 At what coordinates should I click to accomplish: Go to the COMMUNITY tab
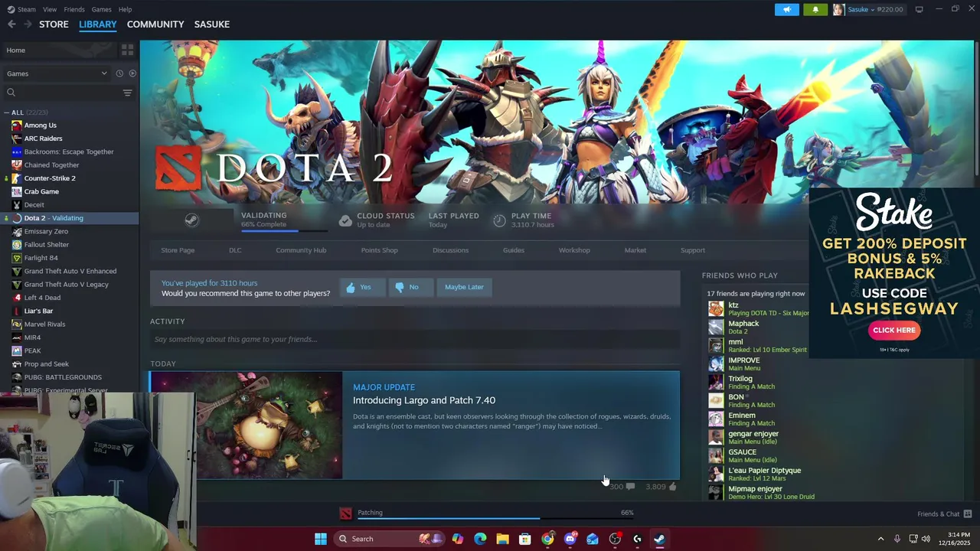(155, 24)
